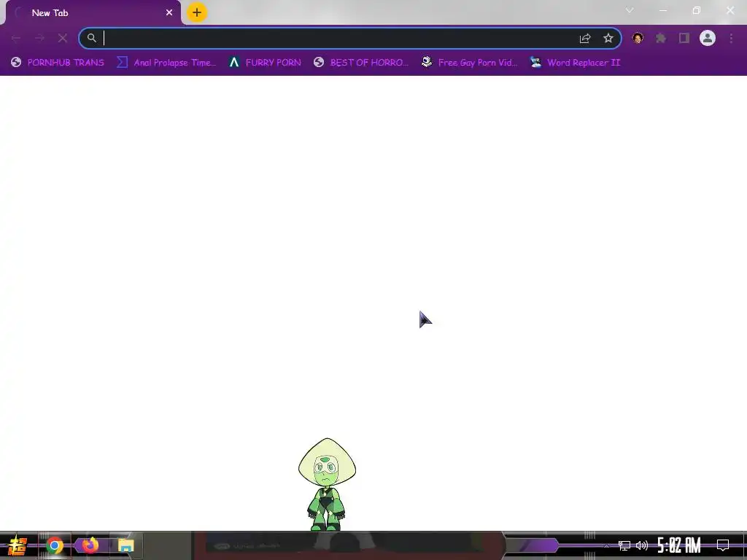
Task: Open the FURRY PORN bookmark
Action: pyautogui.click(x=265, y=63)
